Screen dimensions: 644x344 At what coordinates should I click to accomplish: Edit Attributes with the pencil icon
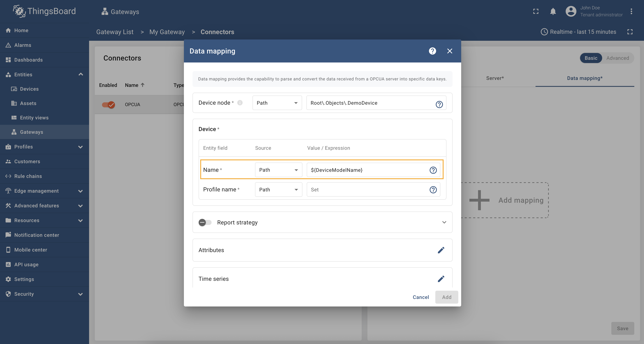[x=441, y=250]
